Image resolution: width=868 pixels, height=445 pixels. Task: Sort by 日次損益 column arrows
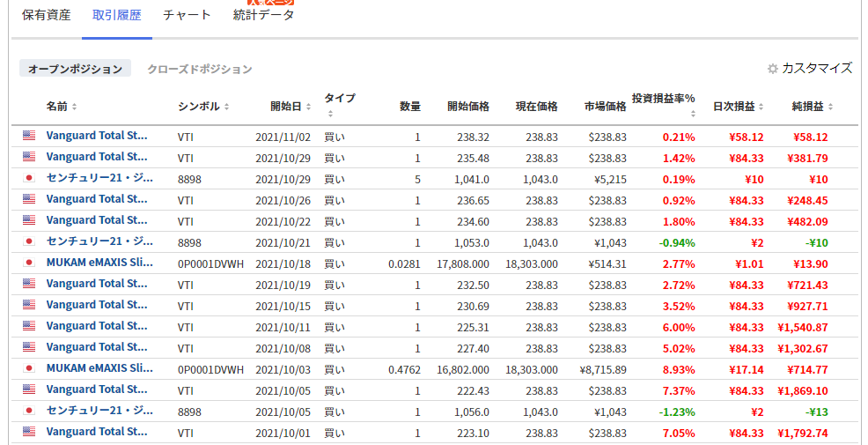[x=761, y=107]
